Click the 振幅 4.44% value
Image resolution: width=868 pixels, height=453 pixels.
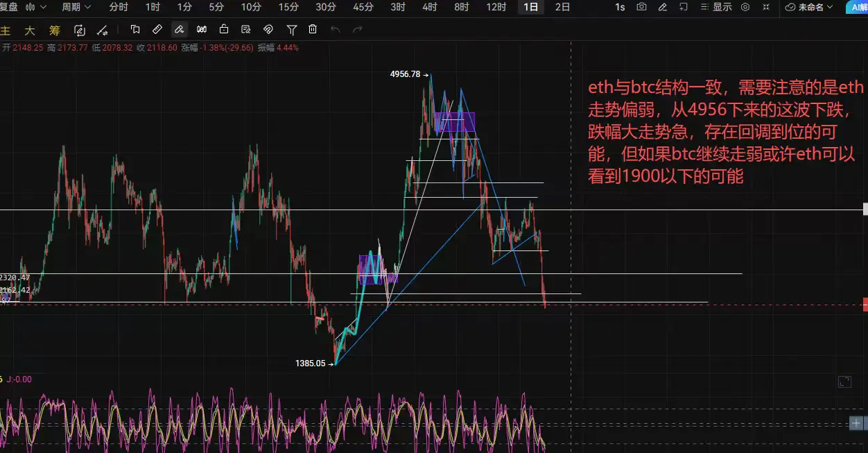pyautogui.click(x=277, y=48)
